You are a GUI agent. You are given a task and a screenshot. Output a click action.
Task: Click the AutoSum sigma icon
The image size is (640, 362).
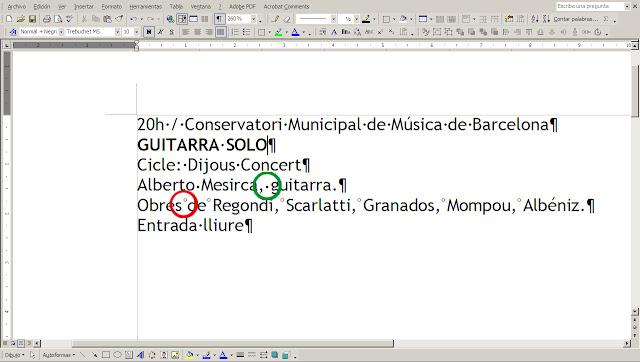pos(607,19)
